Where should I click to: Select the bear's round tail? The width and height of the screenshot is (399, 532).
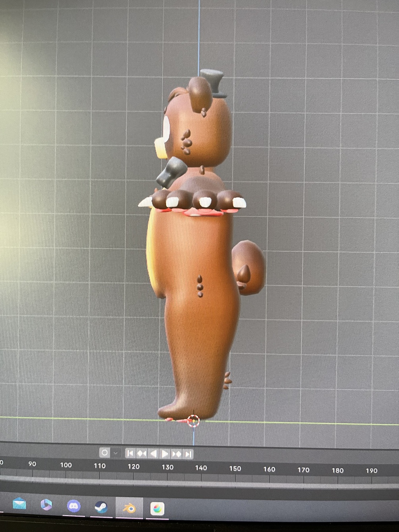249,267
